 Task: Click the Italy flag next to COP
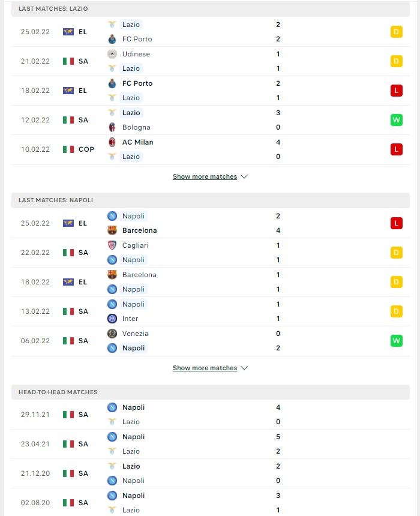point(68,149)
